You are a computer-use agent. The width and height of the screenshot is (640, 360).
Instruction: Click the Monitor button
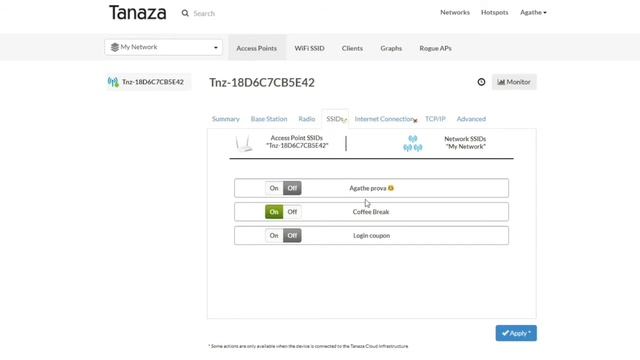514,82
